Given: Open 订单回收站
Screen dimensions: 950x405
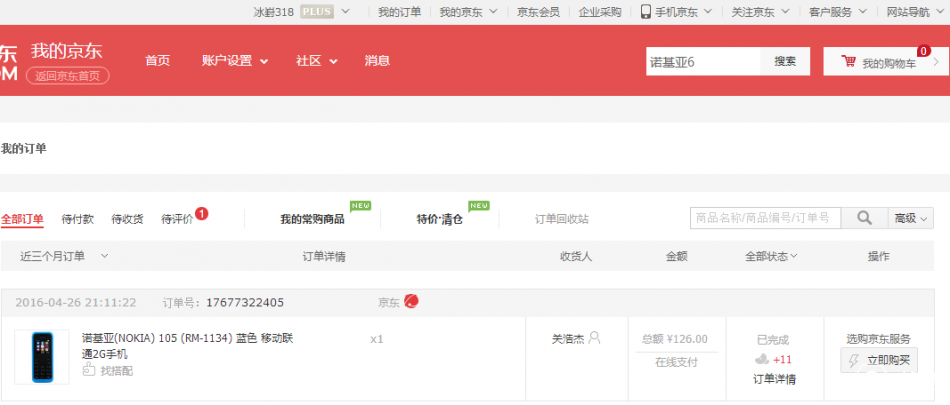Looking at the screenshot, I should [x=561, y=219].
